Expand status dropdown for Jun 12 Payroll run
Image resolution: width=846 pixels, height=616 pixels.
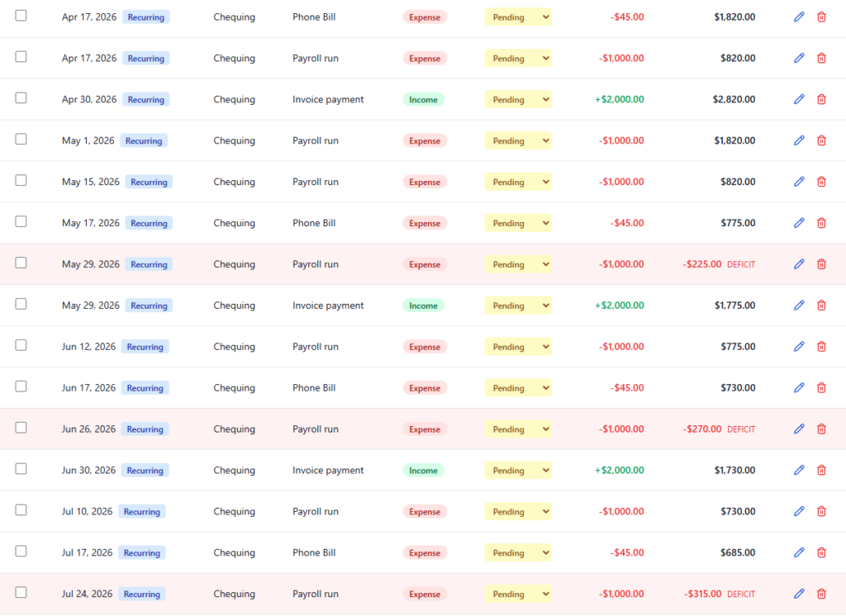click(517, 347)
